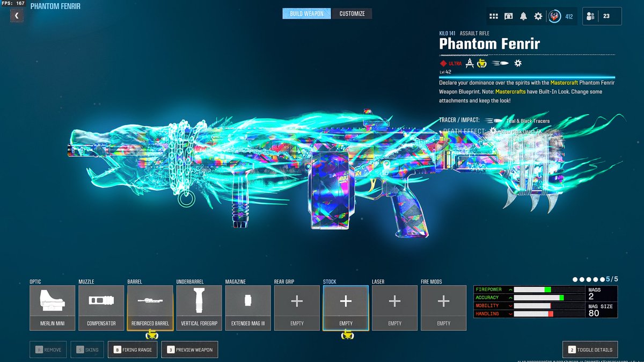644x362 pixels.
Task: Click the FPS counter
Action: (12, 4)
